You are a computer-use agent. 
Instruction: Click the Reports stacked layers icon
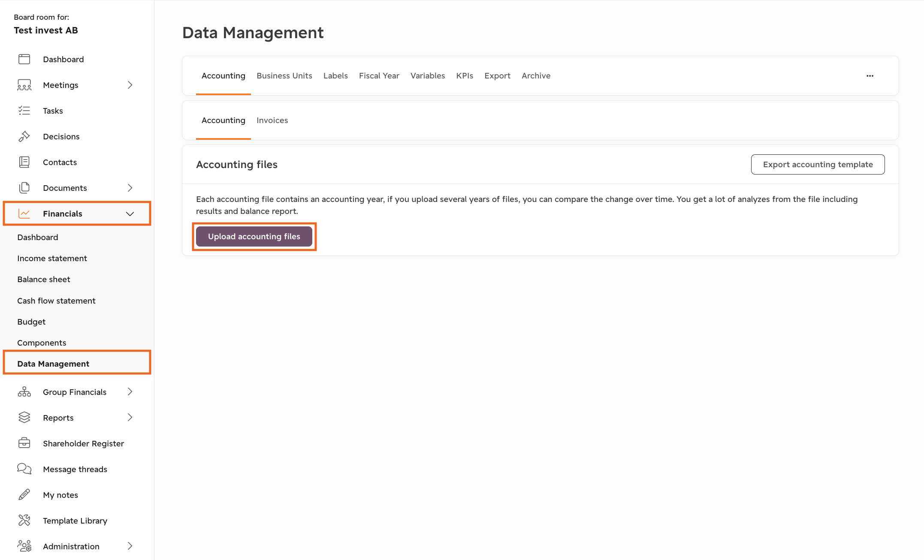24,418
